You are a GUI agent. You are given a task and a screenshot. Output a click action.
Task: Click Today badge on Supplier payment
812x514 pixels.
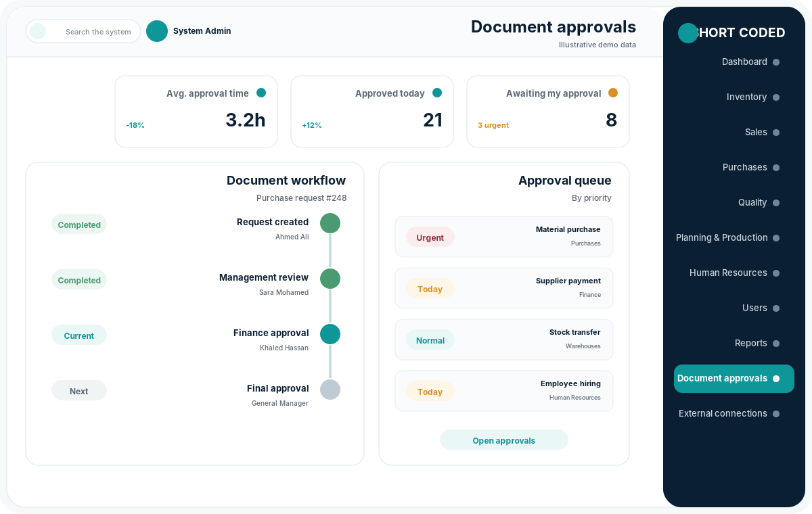tap(430, 289)
